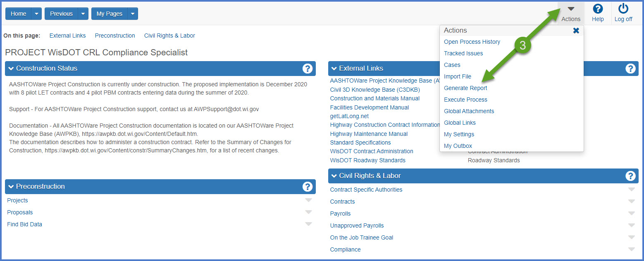
Task: Open the Actions menu icon
Action: [571, 9]
